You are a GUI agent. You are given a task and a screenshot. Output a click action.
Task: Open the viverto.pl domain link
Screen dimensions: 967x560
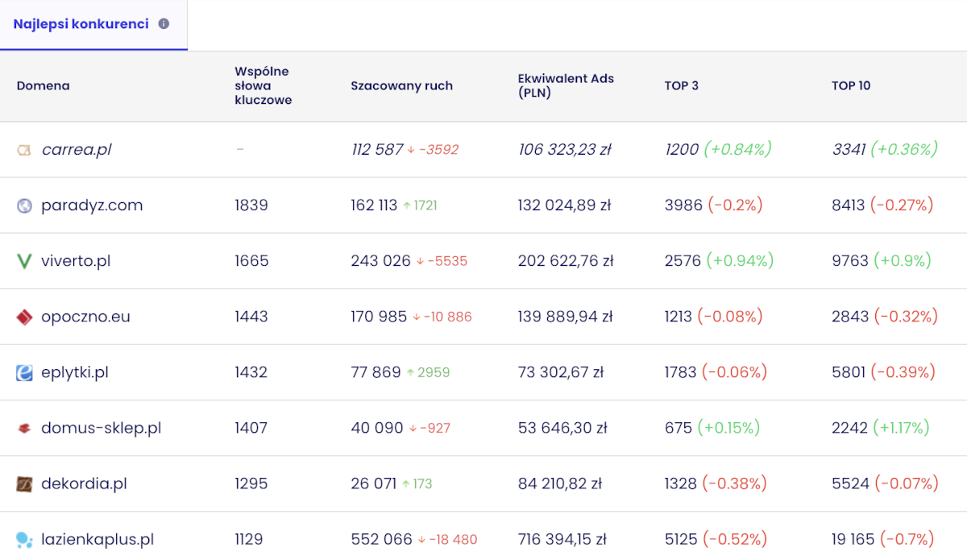[x=76, y=261]
